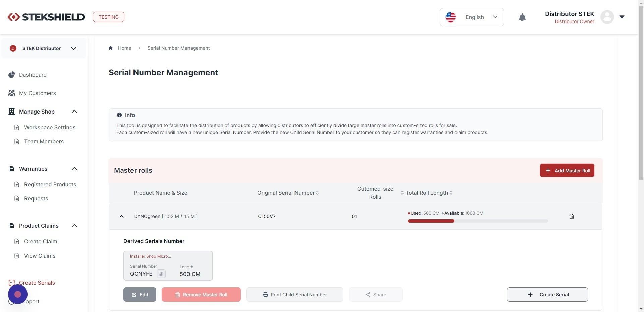
Task: Click Print Child Serial Number
Action: coord(295,295)
